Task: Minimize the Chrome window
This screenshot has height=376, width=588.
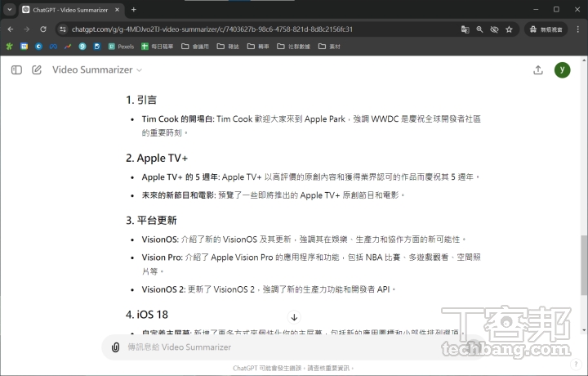Action: 536,9
